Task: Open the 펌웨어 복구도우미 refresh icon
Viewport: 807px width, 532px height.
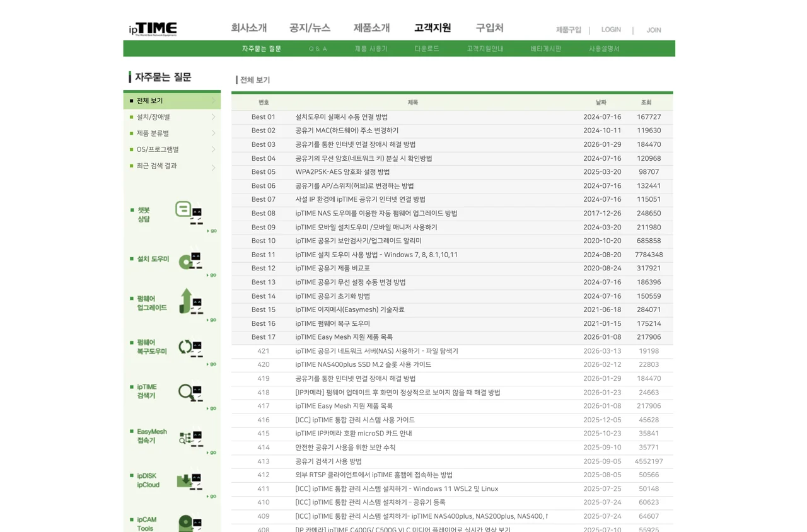Action: (190, 347)
